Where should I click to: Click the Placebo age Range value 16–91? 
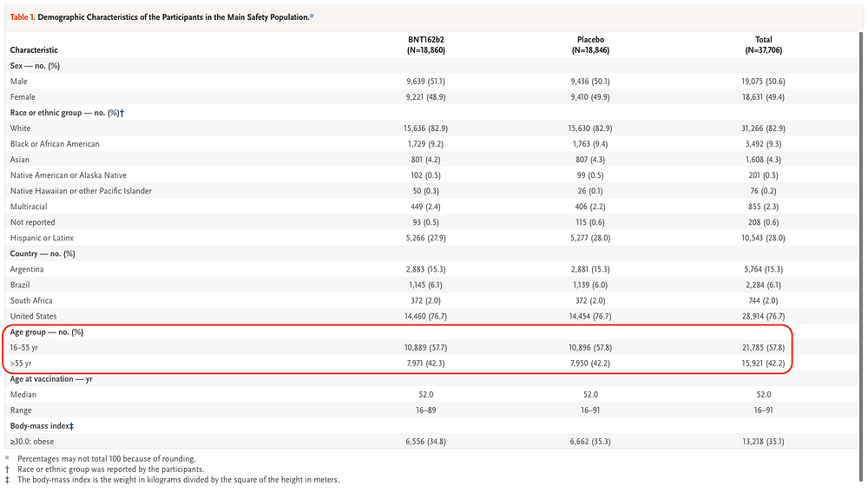(590, 410)
